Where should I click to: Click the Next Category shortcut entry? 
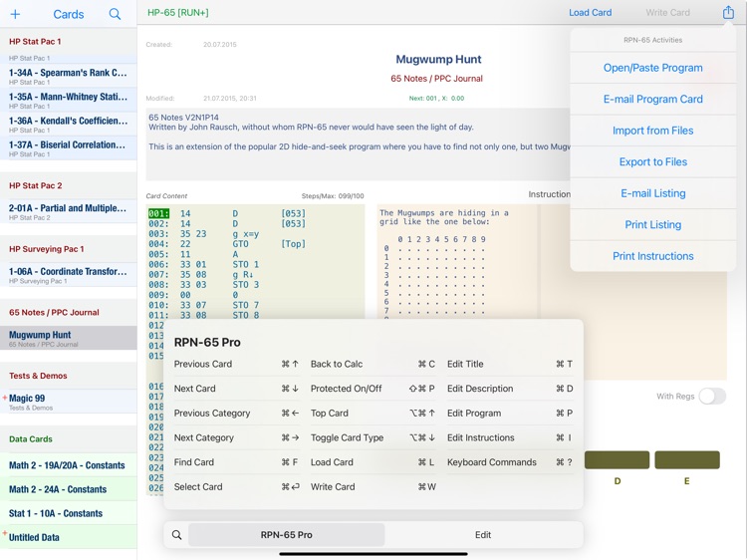(x=236, y=437)
